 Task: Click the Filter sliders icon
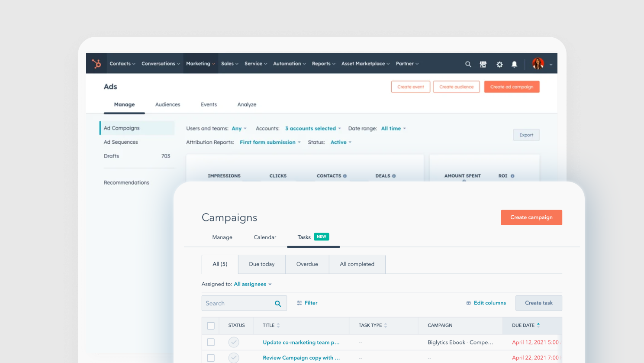coord(299,303)
